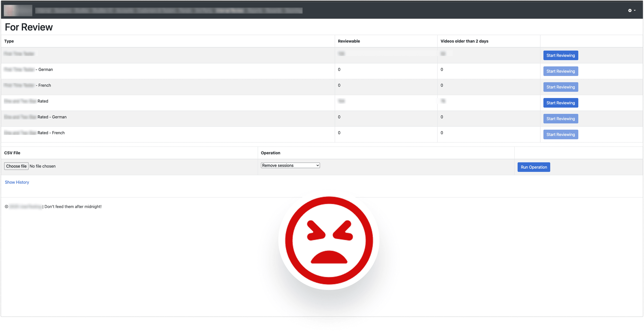Click the Run Operation button
Viewport: 644px width, 336px height.
coord(534,167)
